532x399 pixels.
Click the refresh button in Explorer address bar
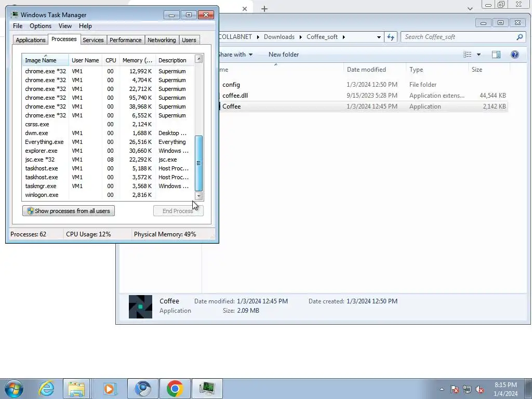[x=391, y=37]
